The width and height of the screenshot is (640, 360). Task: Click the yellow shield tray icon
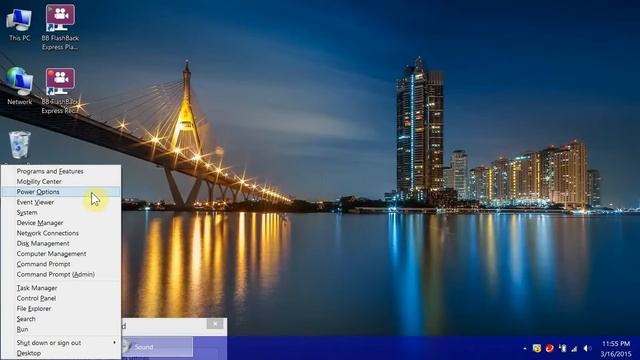(x=537, y=348)
